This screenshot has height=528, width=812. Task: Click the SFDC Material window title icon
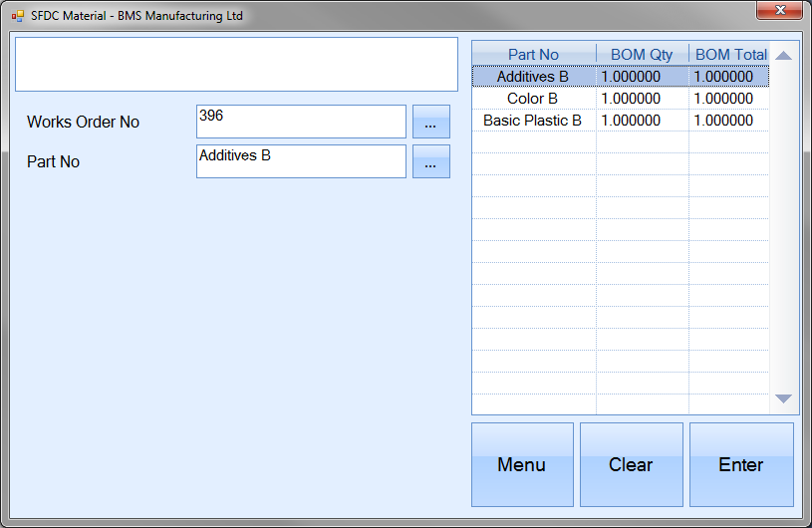[x=18, y=16]
